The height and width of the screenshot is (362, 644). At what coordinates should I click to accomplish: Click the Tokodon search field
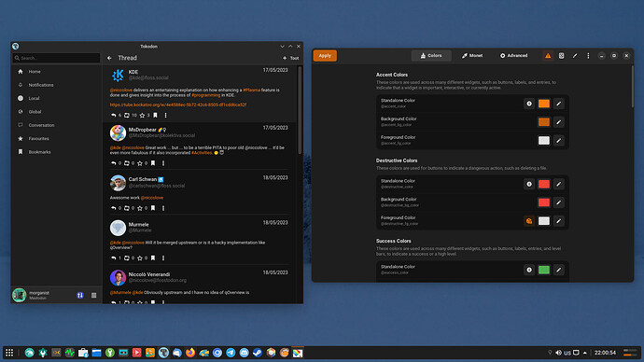(x=56, y=58)
